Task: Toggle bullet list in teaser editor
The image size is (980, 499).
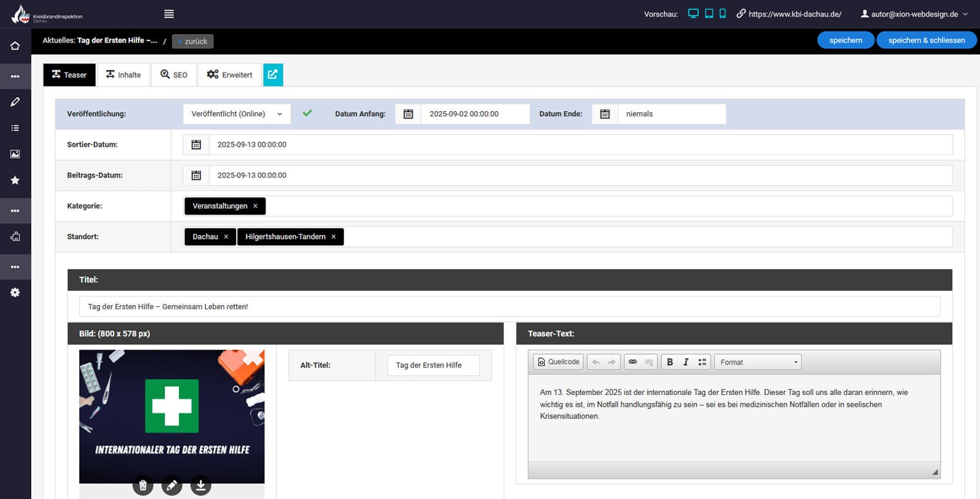Action: pyautogui.click(x=702, y=362)
